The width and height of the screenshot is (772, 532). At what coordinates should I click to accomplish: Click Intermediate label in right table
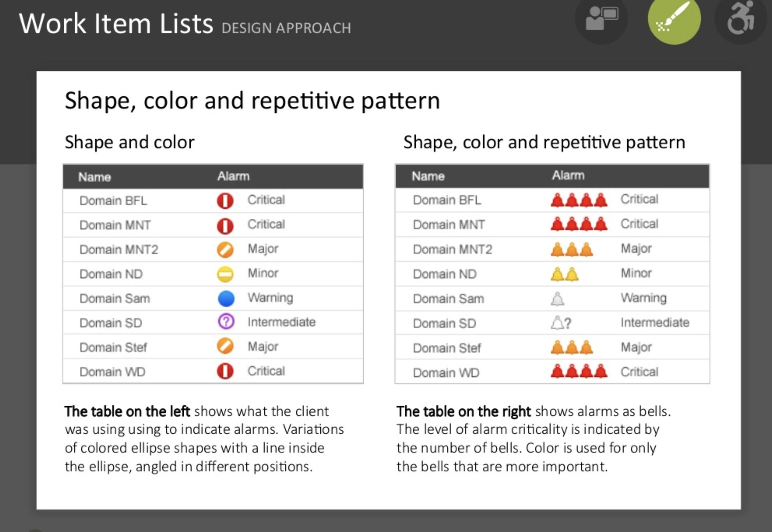[655, 323]
